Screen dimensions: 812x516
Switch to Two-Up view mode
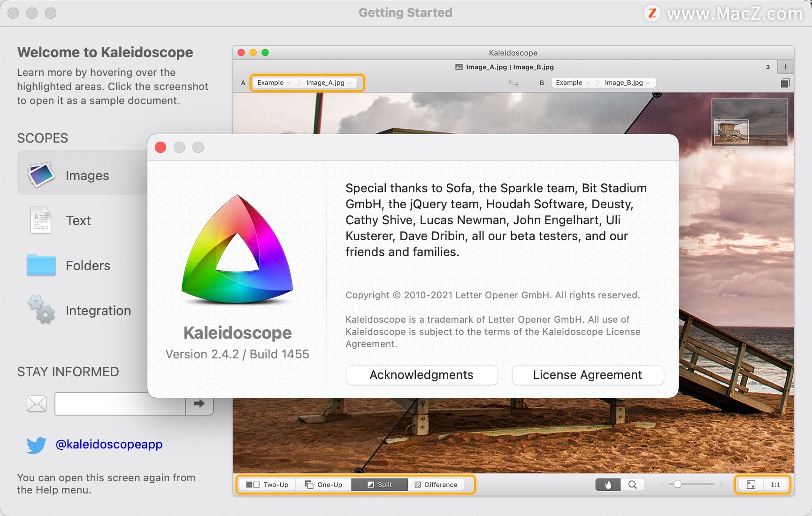coord(268,485)
